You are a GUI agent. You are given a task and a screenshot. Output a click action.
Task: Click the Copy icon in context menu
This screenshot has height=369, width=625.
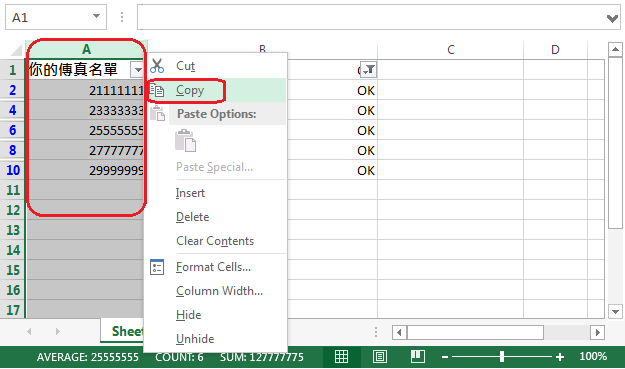tap(157, 91)
